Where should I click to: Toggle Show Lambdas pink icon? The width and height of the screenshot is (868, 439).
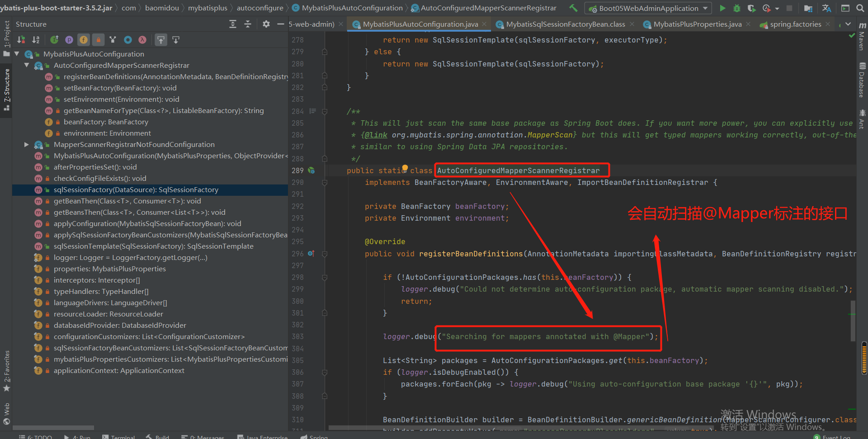pyautogui.click(x=142, y=40)
